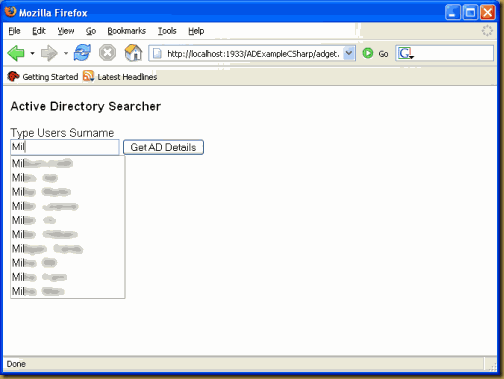Click the Get AD Details button
This screenshot has width=504, height=379.
point(163,147)
